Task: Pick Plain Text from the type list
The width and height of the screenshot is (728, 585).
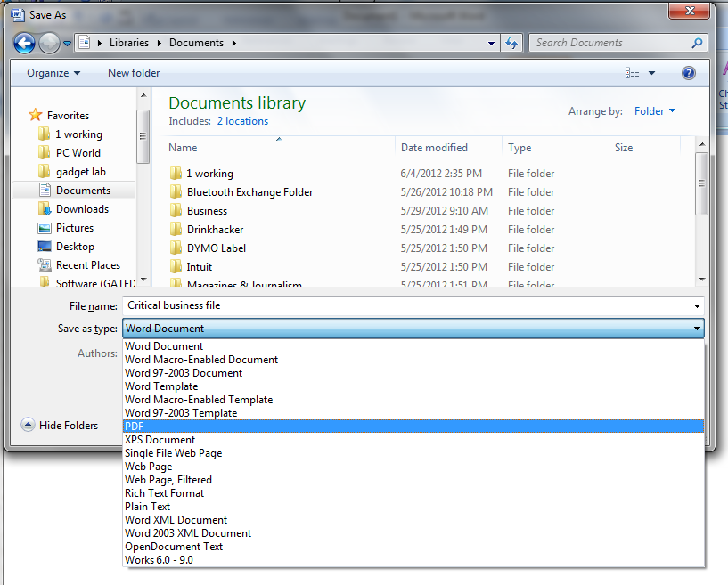Action: [147, 507]
